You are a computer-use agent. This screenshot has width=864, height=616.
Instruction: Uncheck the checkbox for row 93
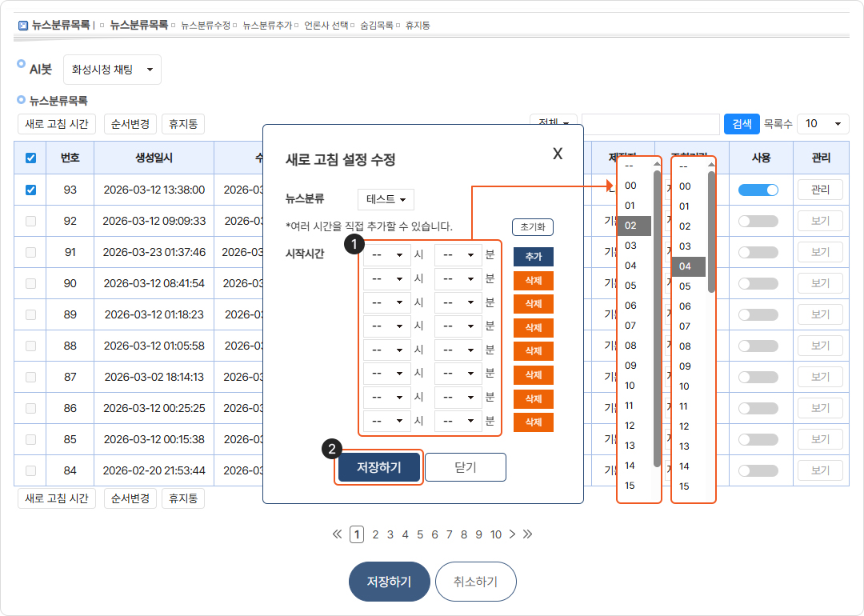point(30,190)
